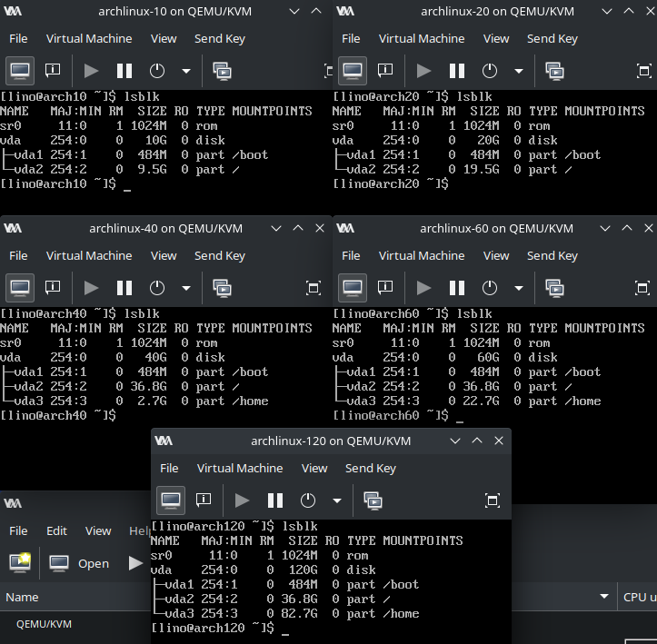
Task: Show virtual hardware details in archlinux-60 window
Action: pos(385,288)
